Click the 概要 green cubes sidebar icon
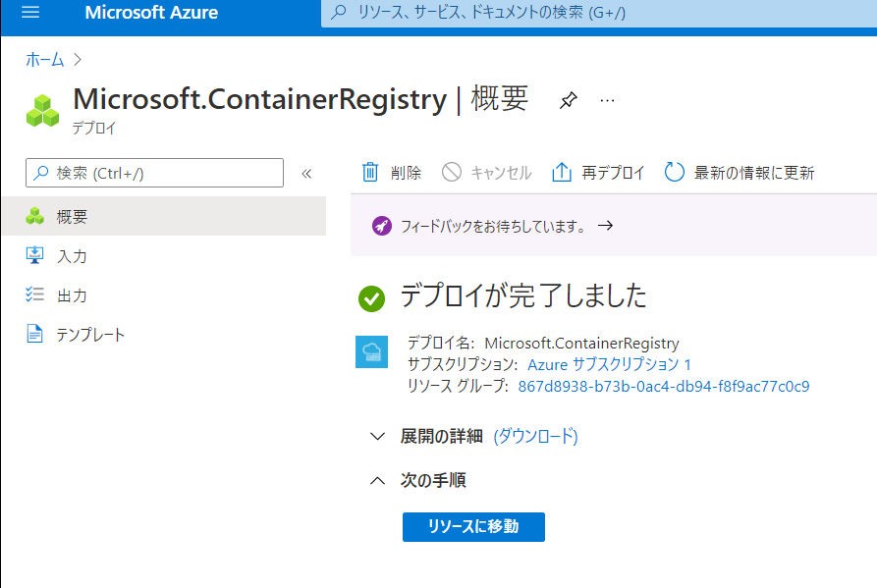 34,216
